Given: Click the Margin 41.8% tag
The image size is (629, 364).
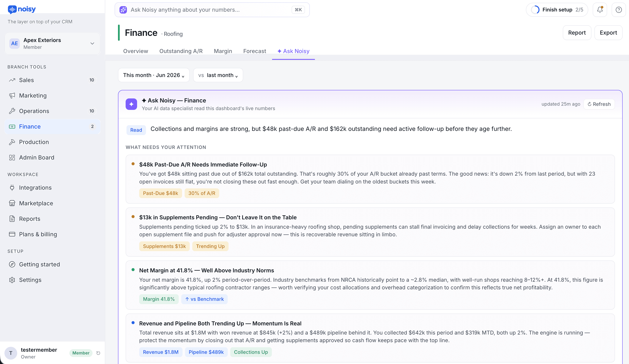Looking at the screenshot, I should click(159, 299).
